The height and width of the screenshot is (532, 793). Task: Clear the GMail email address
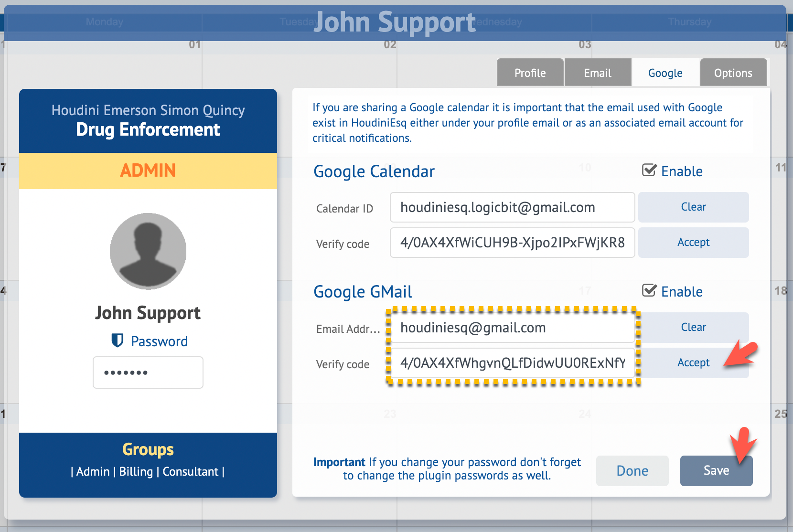pos(693,328)
